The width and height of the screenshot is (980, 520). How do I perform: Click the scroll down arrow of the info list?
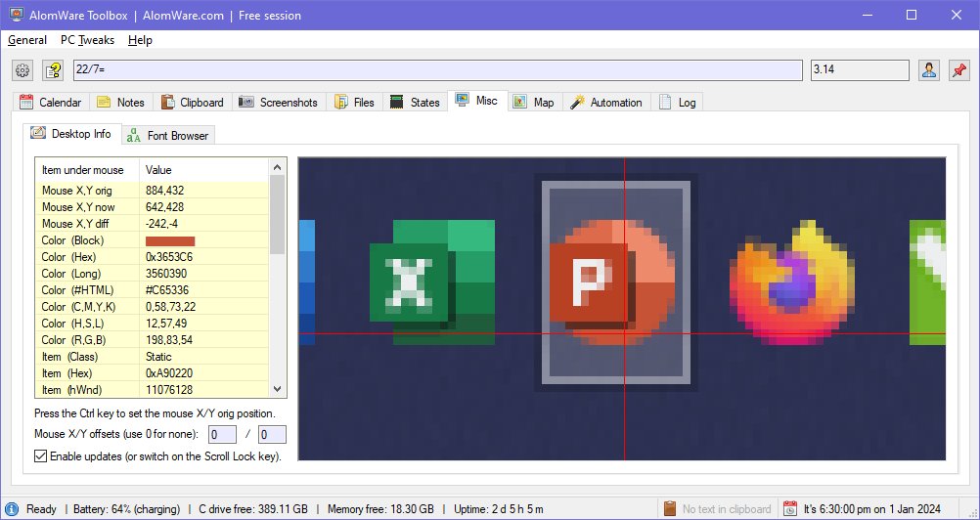pyautogui.click(x=278, y=389)
